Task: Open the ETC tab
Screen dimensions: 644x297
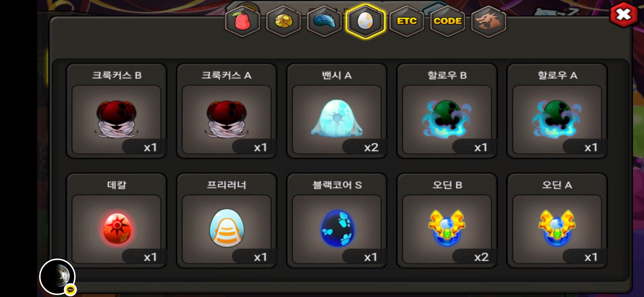Action: coord(406,21)
